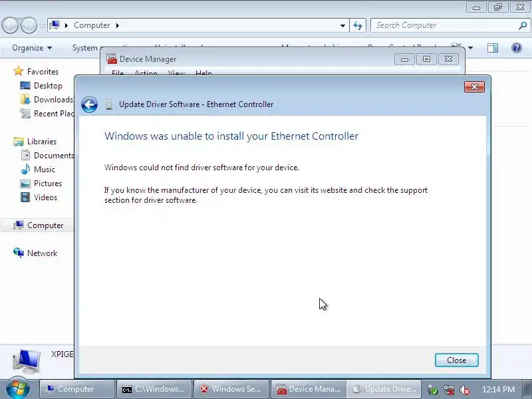This screenshot has width=532, height=399.
Task: Click the 12:14 PM clock
Action: (x=498, y=389)
